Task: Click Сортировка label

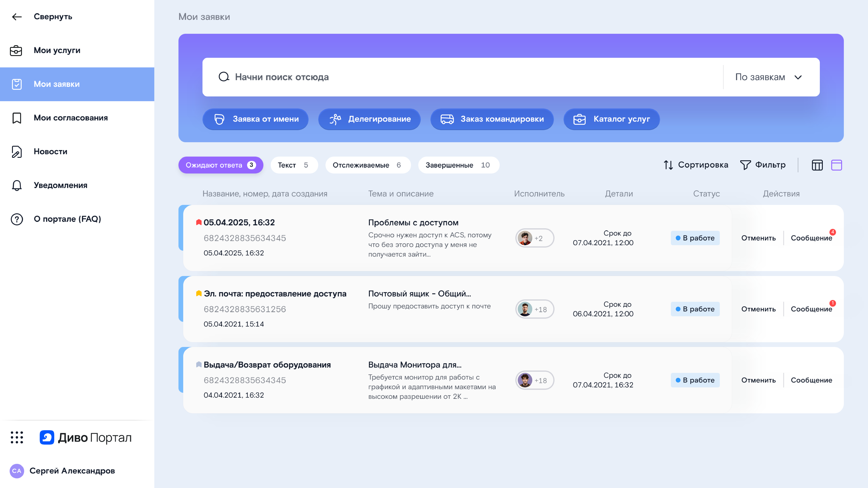Action: (x=703, y=165)
